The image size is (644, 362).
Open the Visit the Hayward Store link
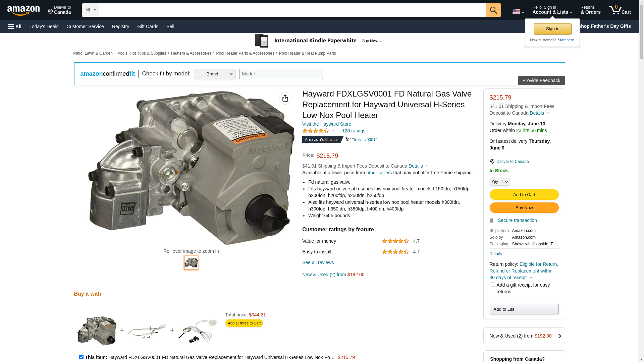coord(326,124)
